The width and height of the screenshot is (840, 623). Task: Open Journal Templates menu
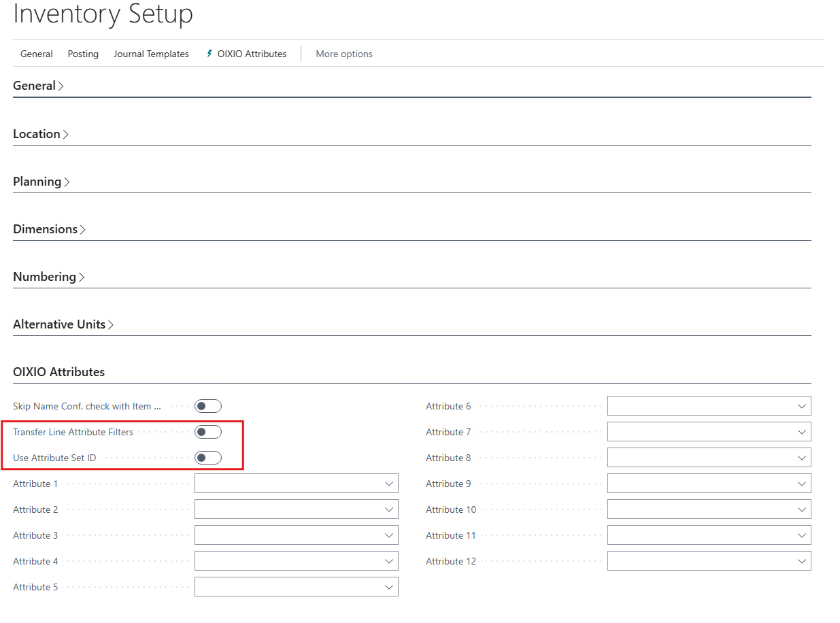151,54
